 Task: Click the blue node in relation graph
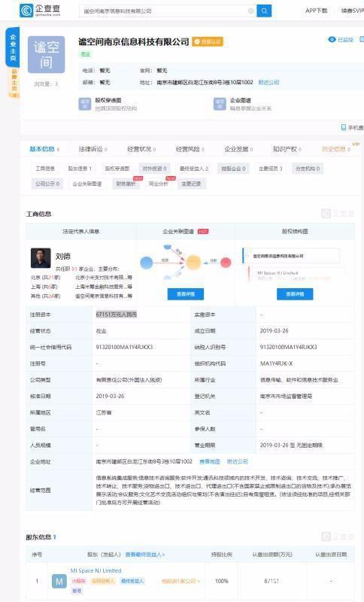(x=147, y=263)
